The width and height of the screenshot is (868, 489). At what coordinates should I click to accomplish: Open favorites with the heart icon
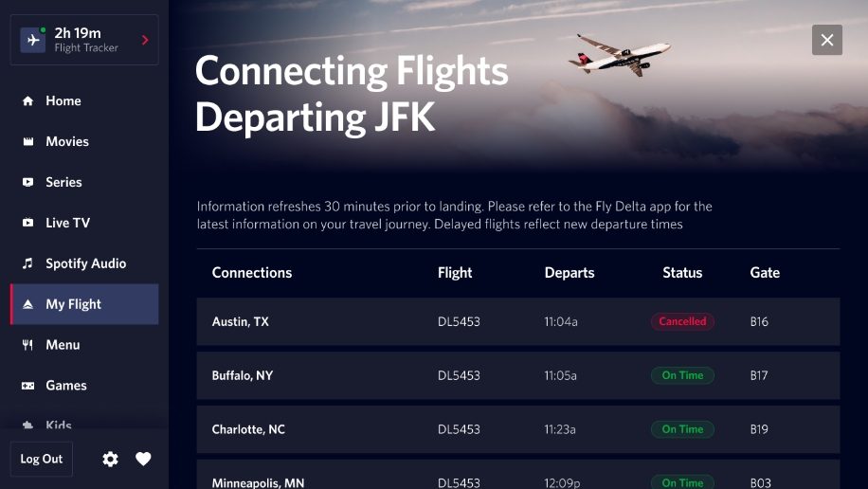(x=143, y=460)
